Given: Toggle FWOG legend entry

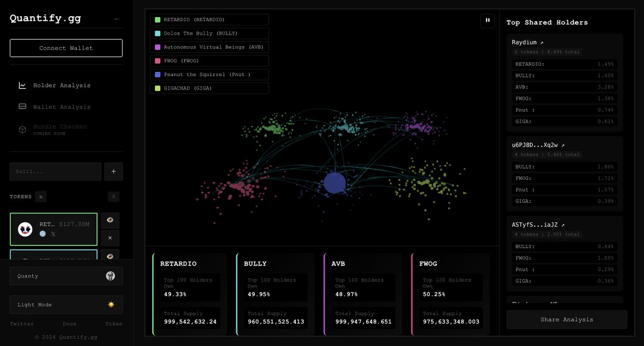Looking at the screenshot, I should coord(209,61).
